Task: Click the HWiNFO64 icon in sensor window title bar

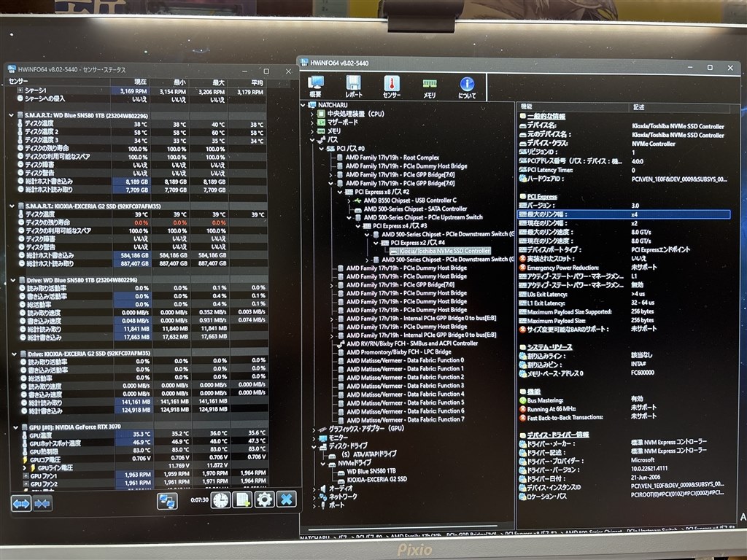Action: 12,69
